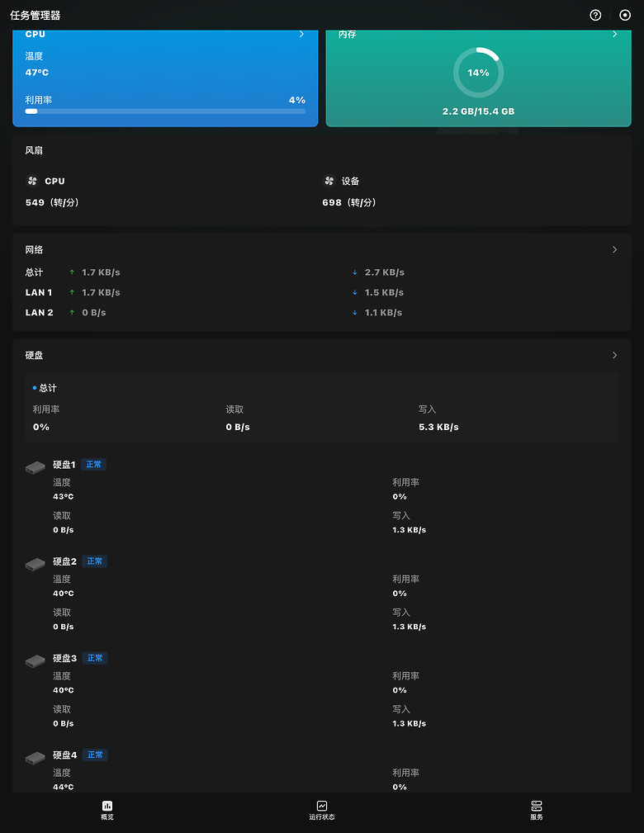Expand the CPU card chevron

tap(301, 34)
